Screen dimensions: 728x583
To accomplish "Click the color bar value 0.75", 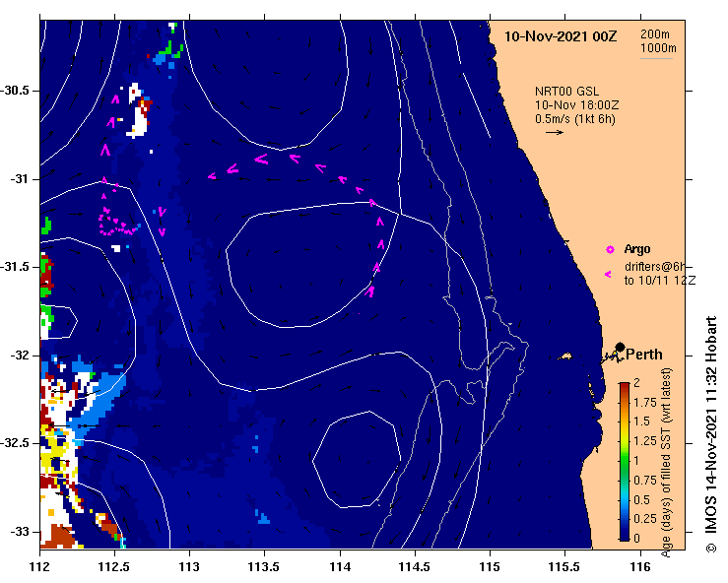I will click(645, 481).
